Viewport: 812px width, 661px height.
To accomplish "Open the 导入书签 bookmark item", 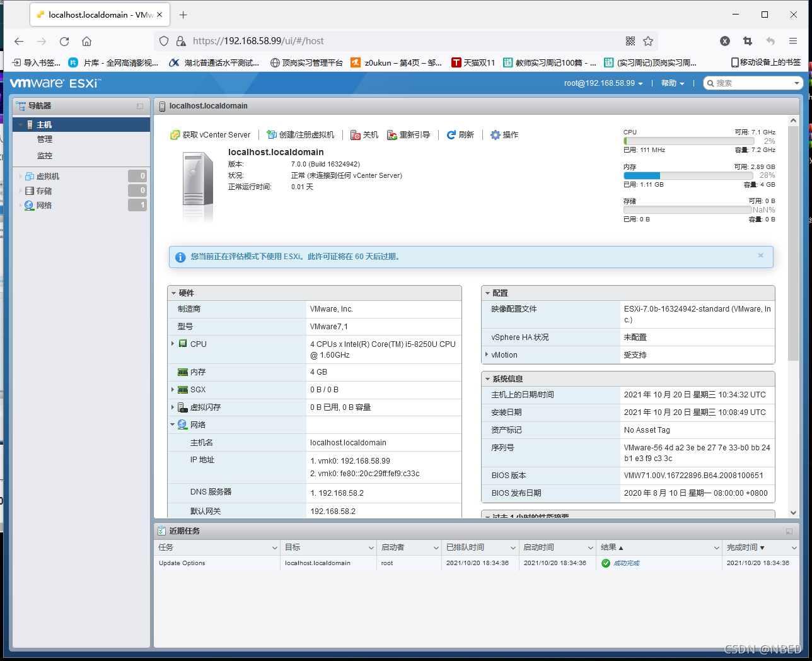I will (x=37, y=62).
